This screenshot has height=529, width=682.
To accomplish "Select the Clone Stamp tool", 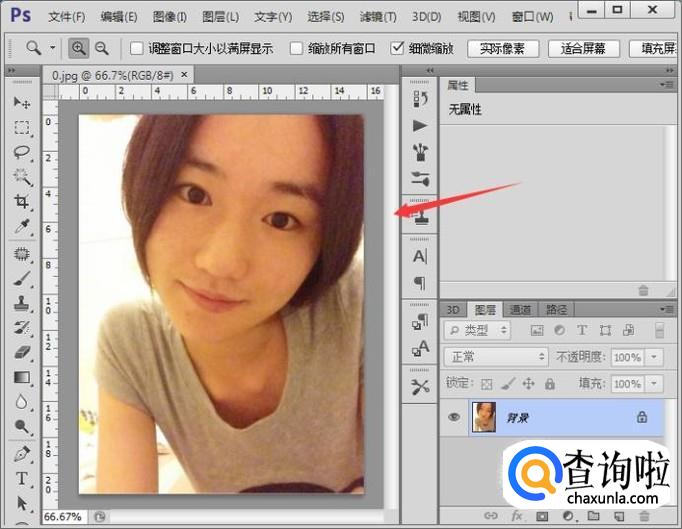I will pos(21,303).
